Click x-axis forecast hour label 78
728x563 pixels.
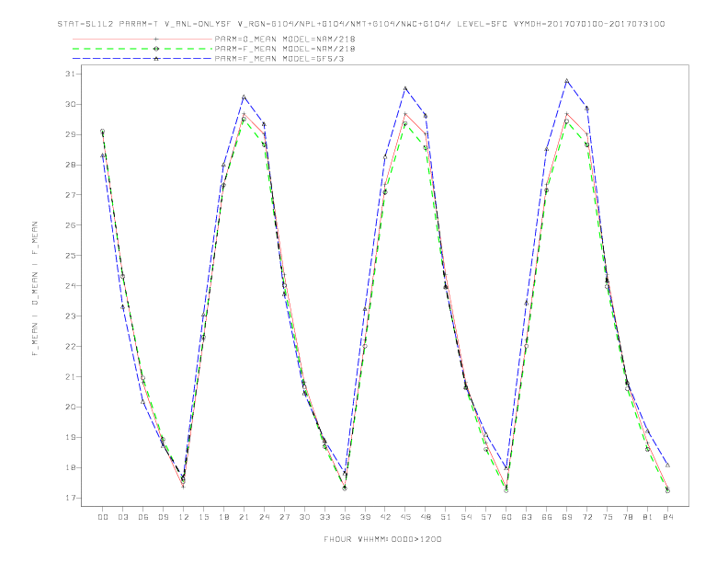point(628,517)
